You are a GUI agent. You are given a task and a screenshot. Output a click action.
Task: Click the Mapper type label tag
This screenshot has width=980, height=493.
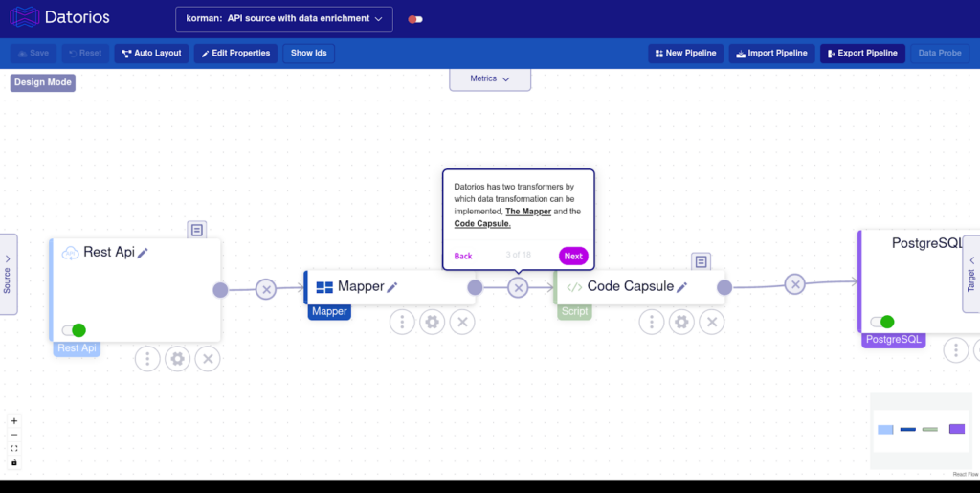point(329,312)
